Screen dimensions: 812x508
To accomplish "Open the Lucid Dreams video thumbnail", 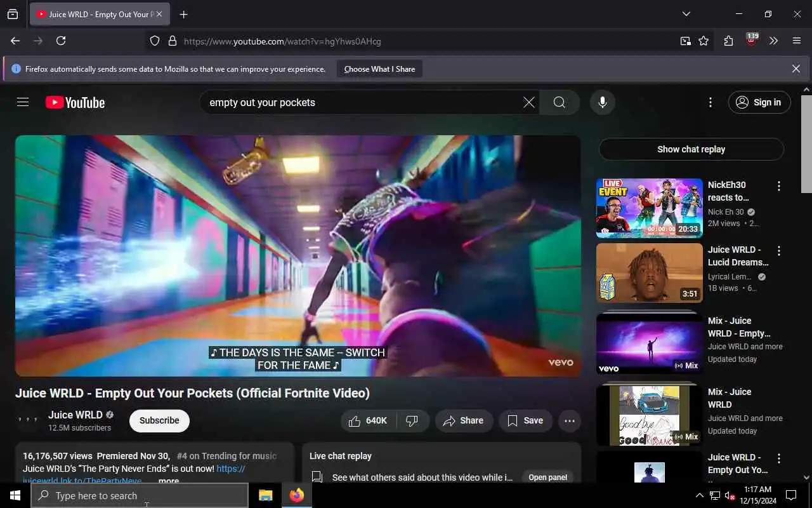I will (x=649, y=273).
